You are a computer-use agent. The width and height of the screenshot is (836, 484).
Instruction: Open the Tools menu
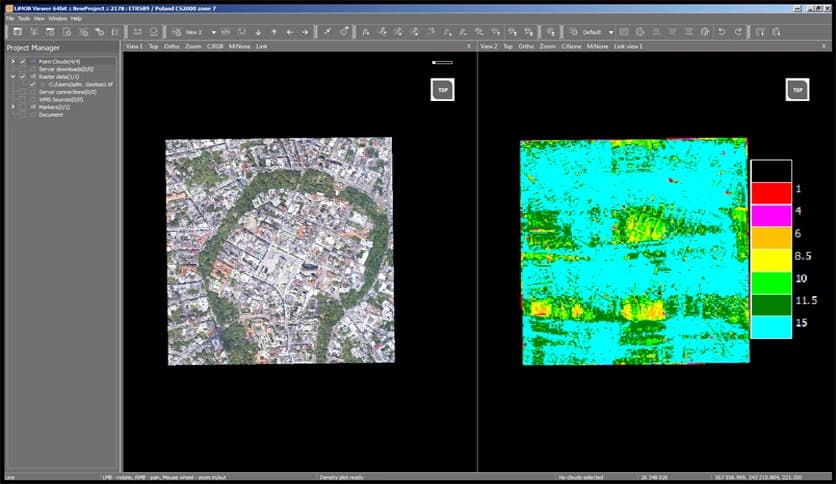24,19
